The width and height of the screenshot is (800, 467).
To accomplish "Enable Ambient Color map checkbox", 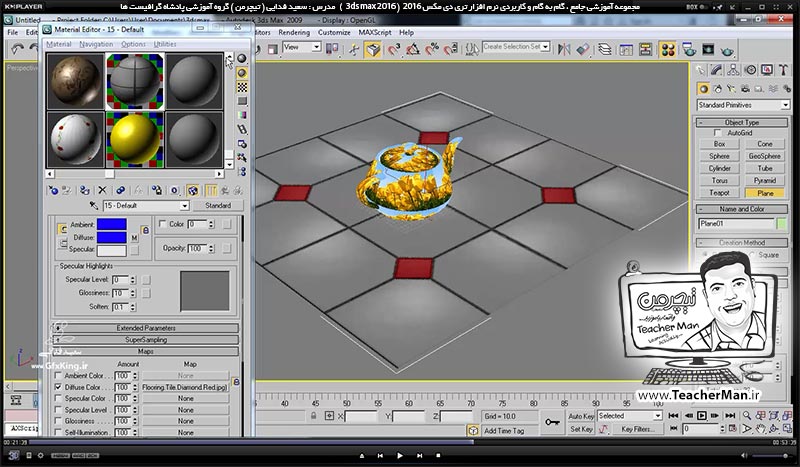I will (x=58, y=376).
